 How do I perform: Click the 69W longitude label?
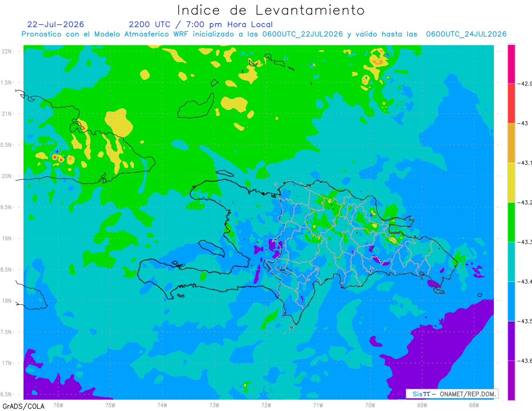[422, 405]
